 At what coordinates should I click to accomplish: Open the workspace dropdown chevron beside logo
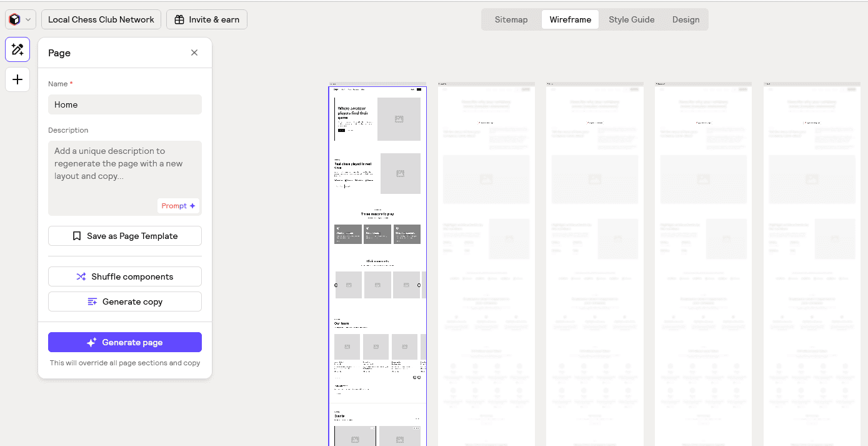pyautogui.click(x=27, y=19)
